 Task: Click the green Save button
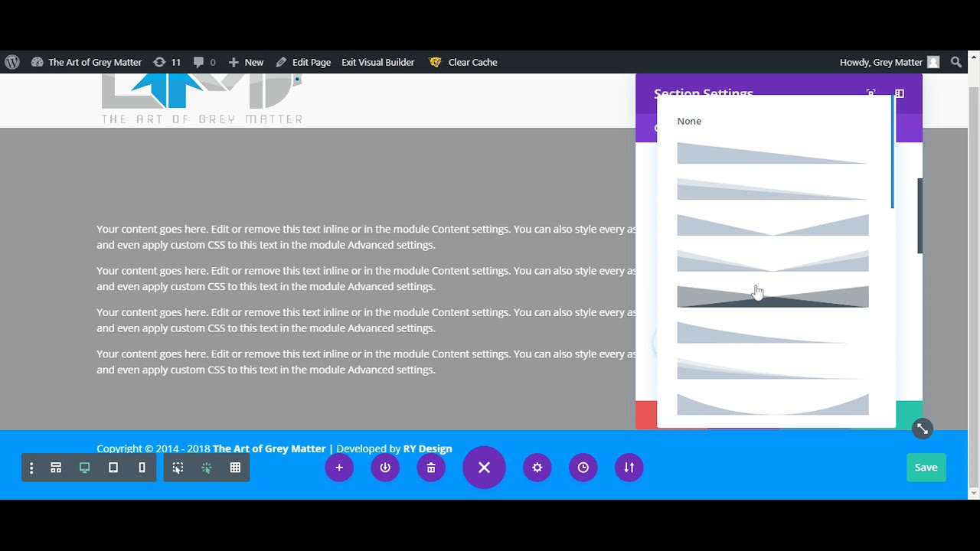(x=926, y=468)
